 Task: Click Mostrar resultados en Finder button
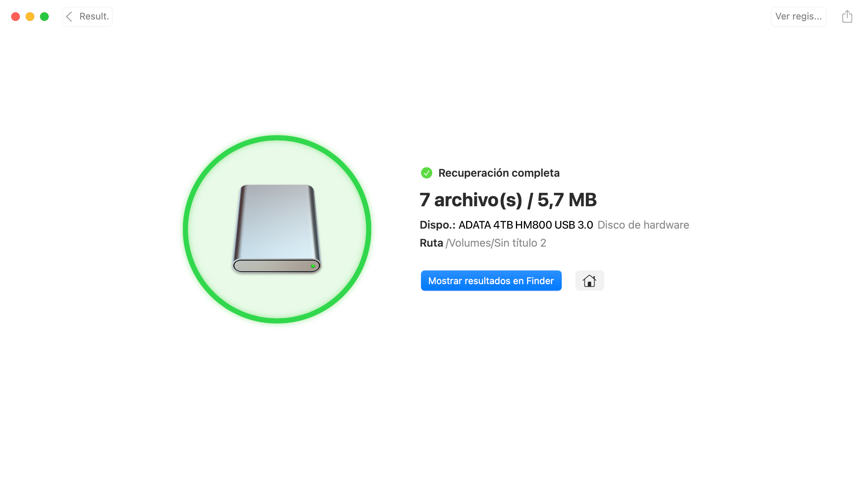(x=491, y=281)
